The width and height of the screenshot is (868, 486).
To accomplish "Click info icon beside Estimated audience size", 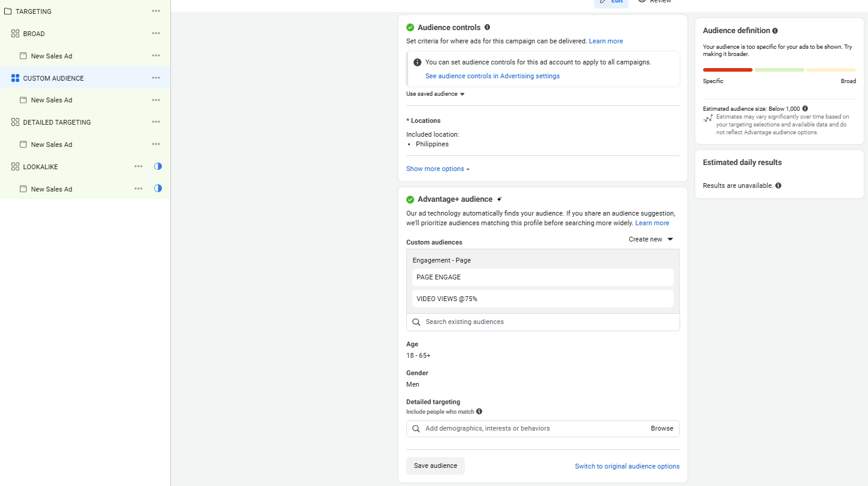I will click(805, 109).
